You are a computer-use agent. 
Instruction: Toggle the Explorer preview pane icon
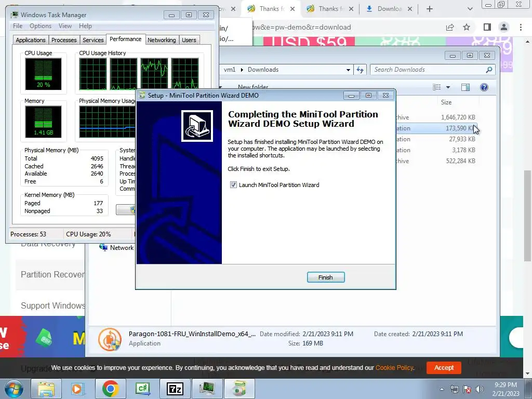point(465,87)
